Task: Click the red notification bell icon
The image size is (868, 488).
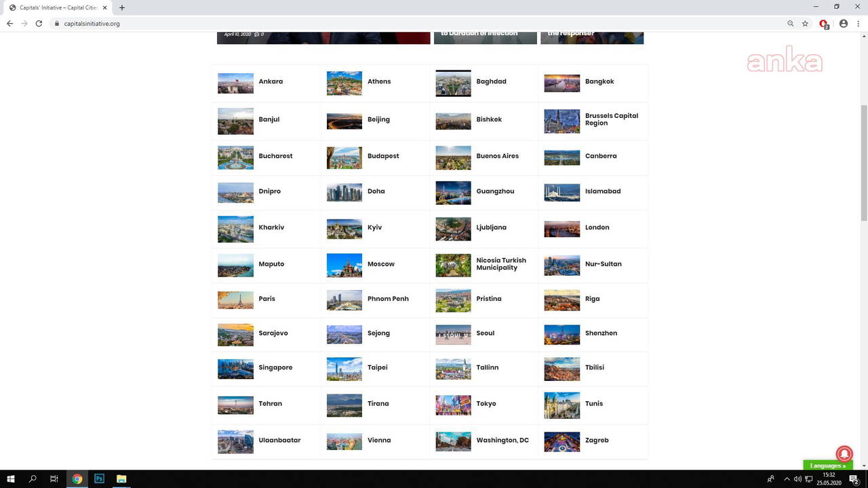Action: coord(844,453)
